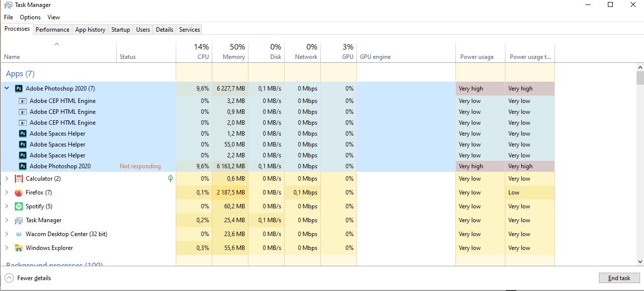644x291 pixels.
Task: Expand the Spotify (5) process group
Action: point(6,206)
